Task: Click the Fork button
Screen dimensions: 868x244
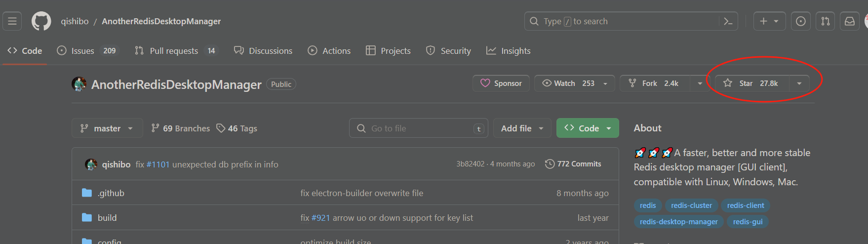Action: [x=655, y=83]
